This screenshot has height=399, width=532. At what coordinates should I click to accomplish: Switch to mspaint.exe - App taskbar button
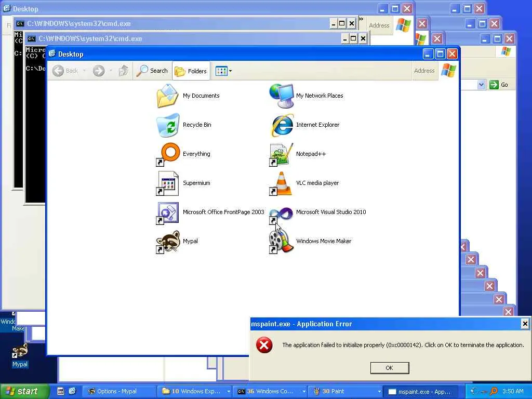click(421, 392)
